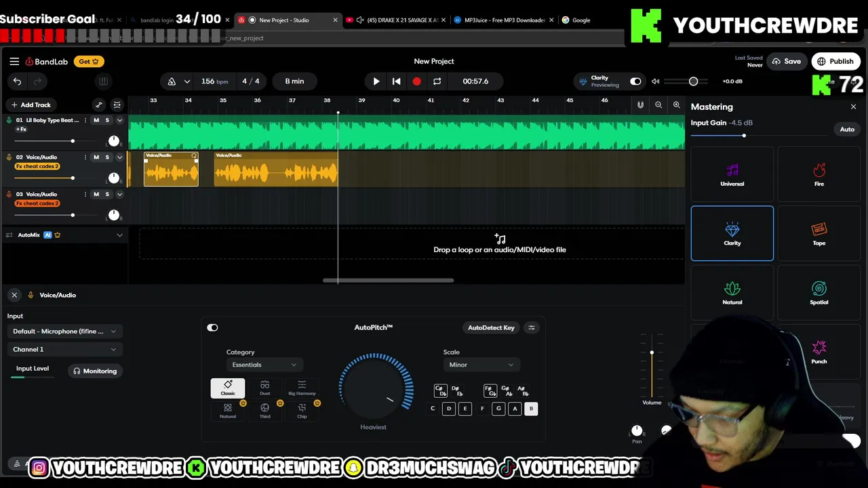The image size is (868, 488).
Task: Choose the Third AutoPitch effect
Action: coord(264,411)
